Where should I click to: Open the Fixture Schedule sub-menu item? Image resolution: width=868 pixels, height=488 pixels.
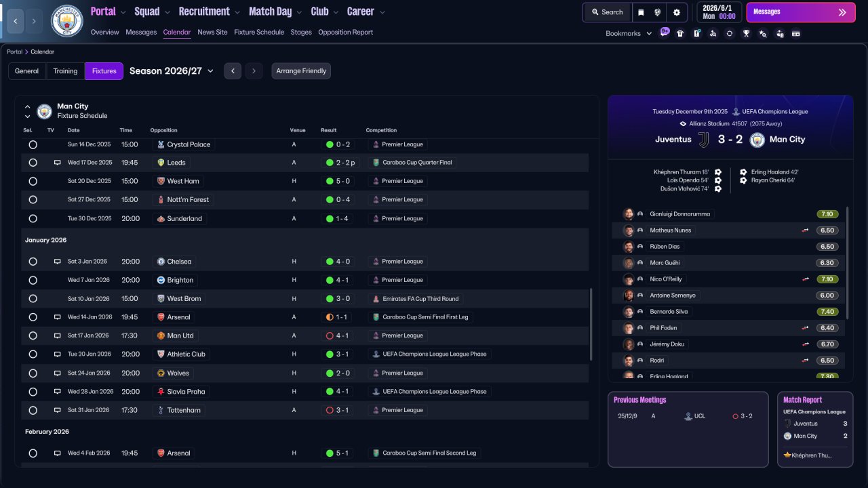tap(259, 32)
